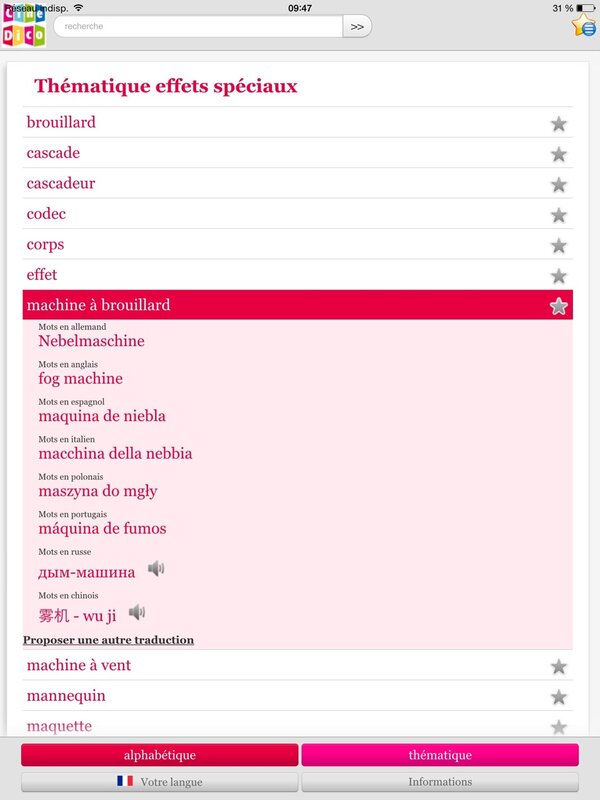Image resolution: width=600 pixels, height=800 pixels.
Task: Mark codec as favorite
Action: pyautogui.click(x=559, y=215)
